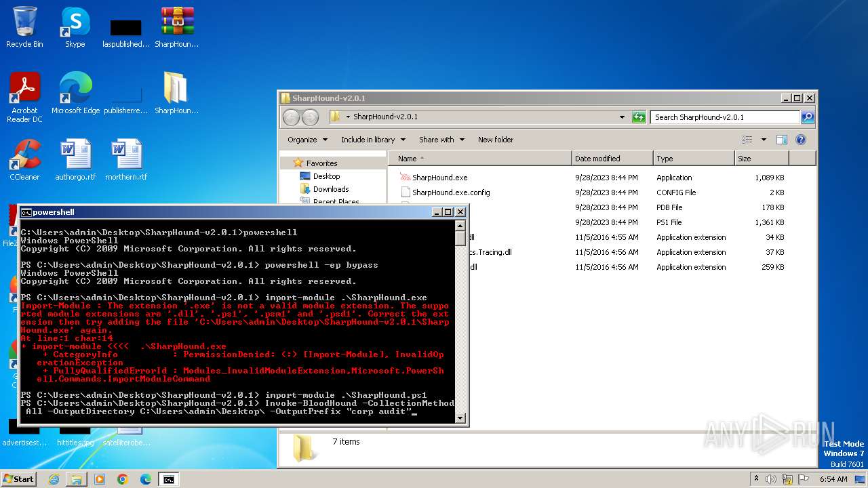Open Microsoft Edge from the taskbar
This screenshot has width=868, height=488.
146,479
